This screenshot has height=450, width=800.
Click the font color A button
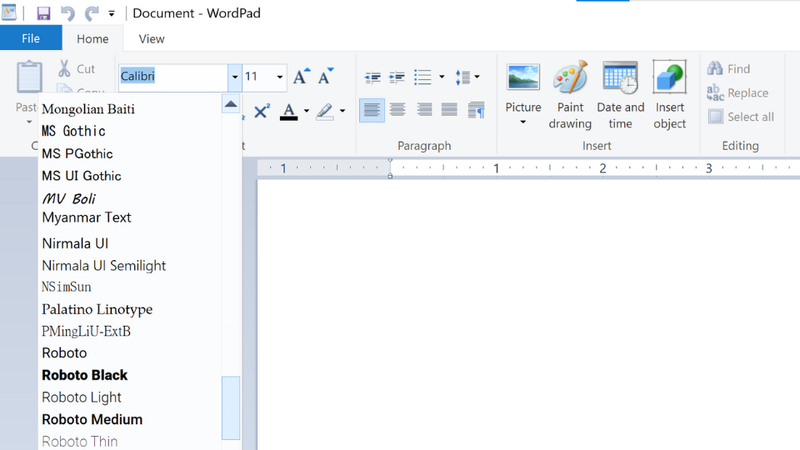tap(288, 111)
